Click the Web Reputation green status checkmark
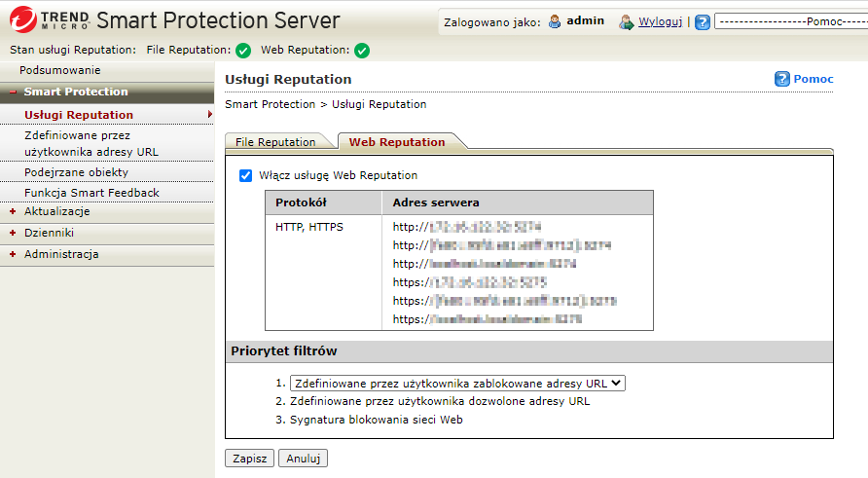This screenshot has width=868, height=478. (x=362, y=50)
